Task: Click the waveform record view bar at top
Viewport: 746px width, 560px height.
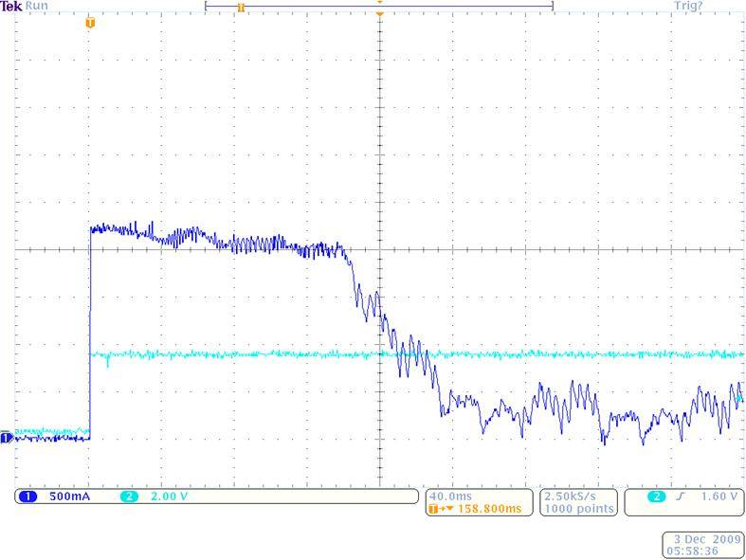Action: [x=379, y=6]
